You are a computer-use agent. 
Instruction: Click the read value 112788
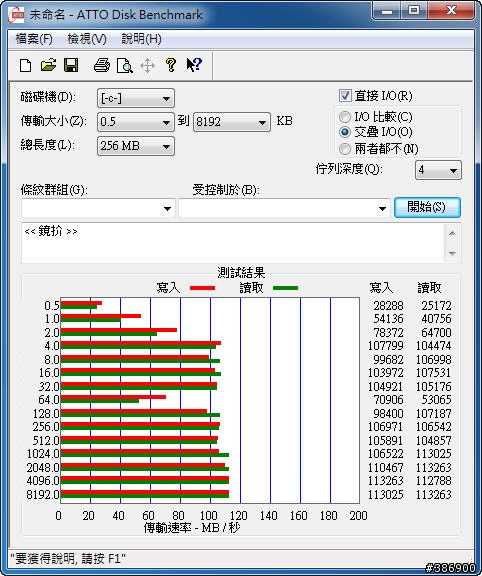coord(434,480)
